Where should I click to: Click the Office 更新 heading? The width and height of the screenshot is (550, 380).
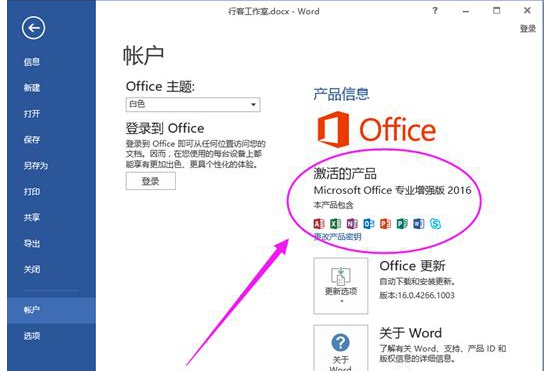(412, 266)
